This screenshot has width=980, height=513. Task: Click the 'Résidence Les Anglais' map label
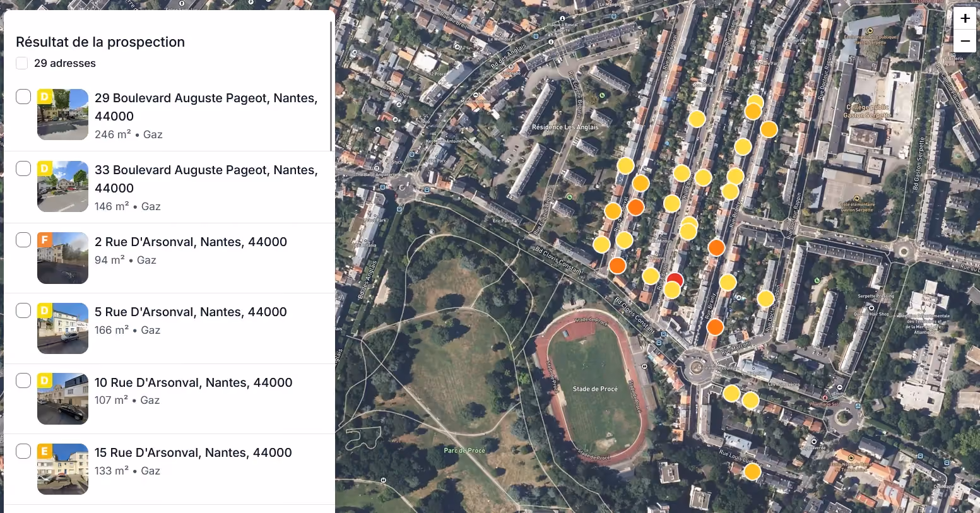click(x=565, y=127)
